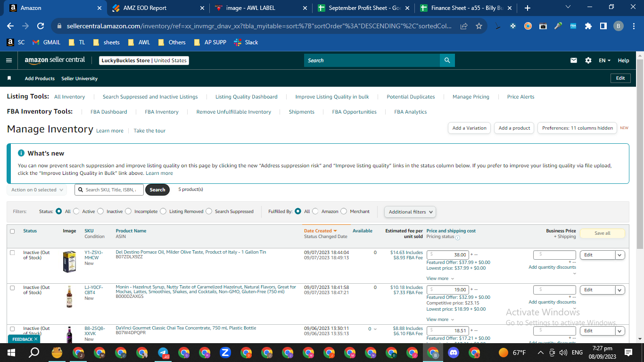
Task: Open the Windows Start menu
Action: click(11, 353)
